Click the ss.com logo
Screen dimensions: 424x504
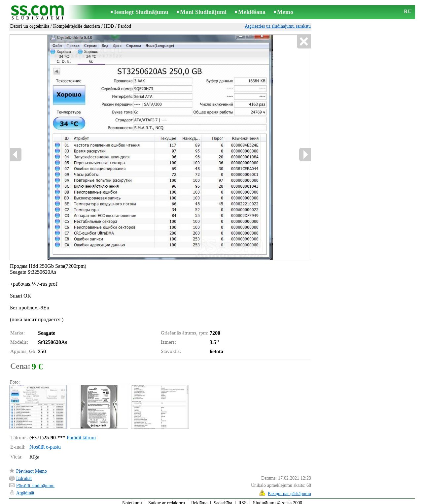tap(37, 12)
